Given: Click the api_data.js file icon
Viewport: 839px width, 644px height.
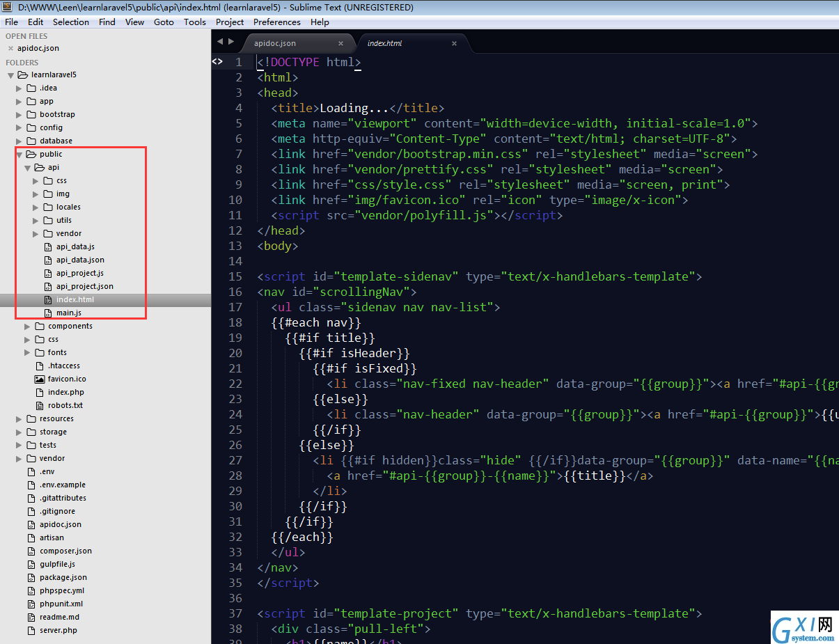Looking at the screenshot, I should point(48,246).
